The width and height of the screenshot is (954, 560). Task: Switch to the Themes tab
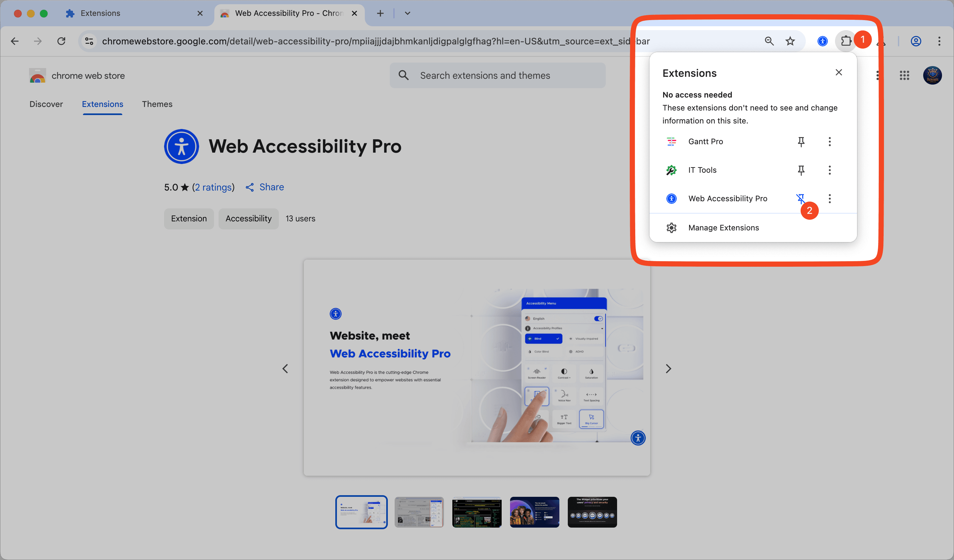click(157, 104)
